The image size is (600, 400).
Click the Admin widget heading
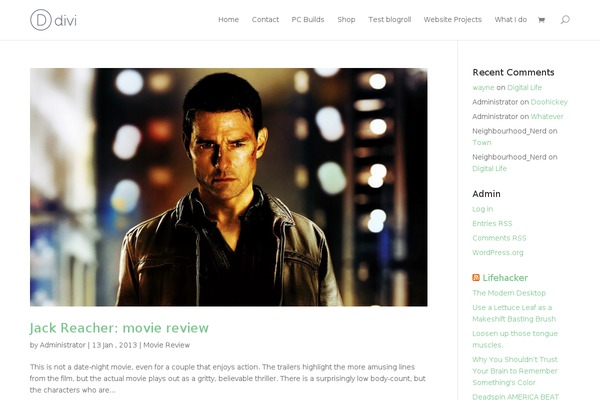tap(486, 194)
